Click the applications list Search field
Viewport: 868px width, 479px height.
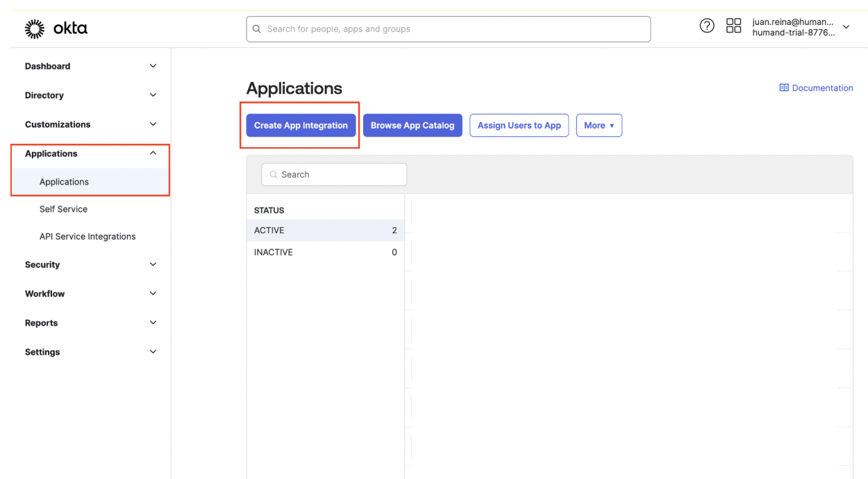(x=335, y=175)
